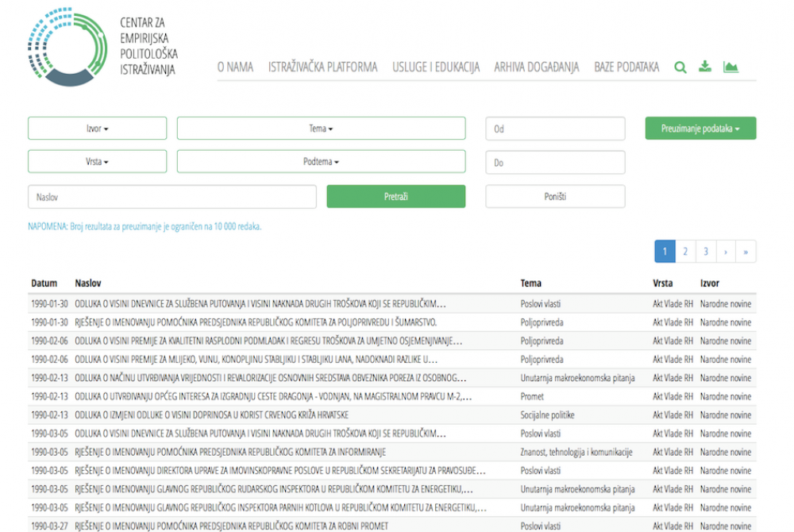
Task: Open the area chart icon in the navigation bar
Action: [x=730, y=67]
